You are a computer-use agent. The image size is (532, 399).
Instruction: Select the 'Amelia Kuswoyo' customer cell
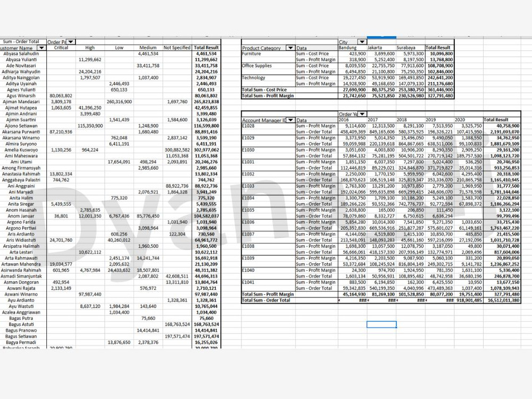(x=21, y=150)
